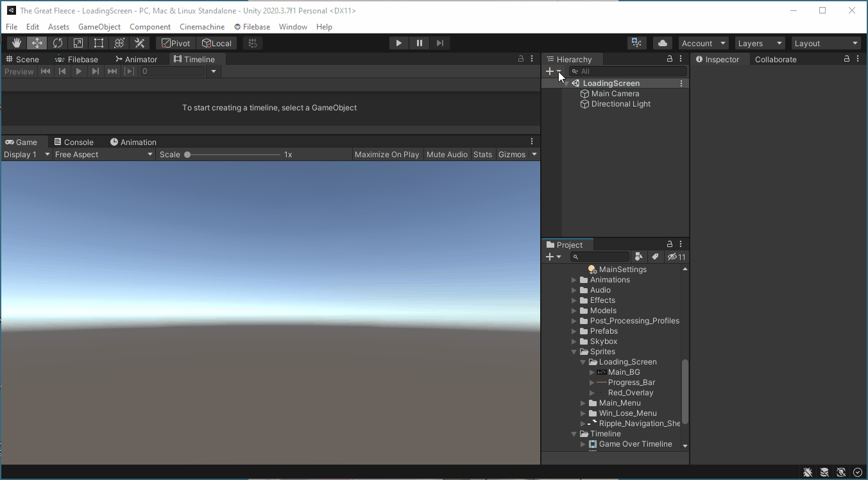Toggle grid snapping icon

tap(253, 43)
